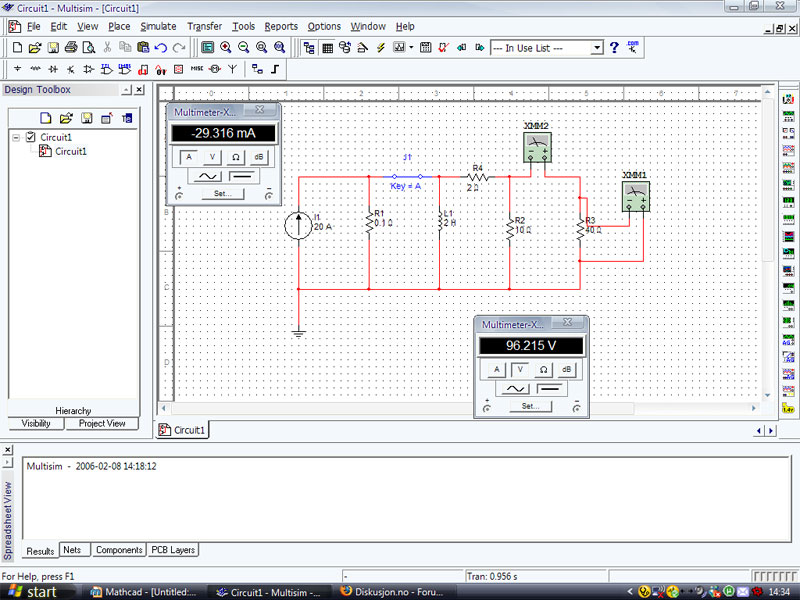Click the Print icon in main toolbar
The width and height of the screenshot is (800, 600).
click(71, 47)
